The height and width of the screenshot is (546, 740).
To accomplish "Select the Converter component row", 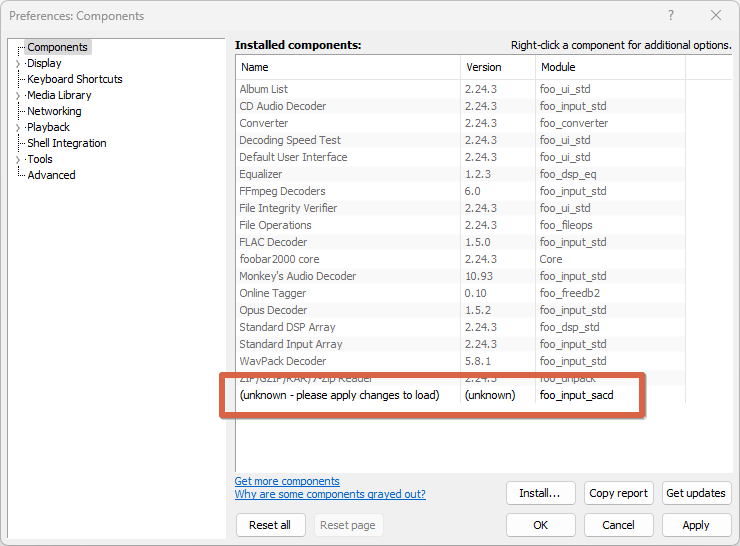I will (x=460, y=123).
